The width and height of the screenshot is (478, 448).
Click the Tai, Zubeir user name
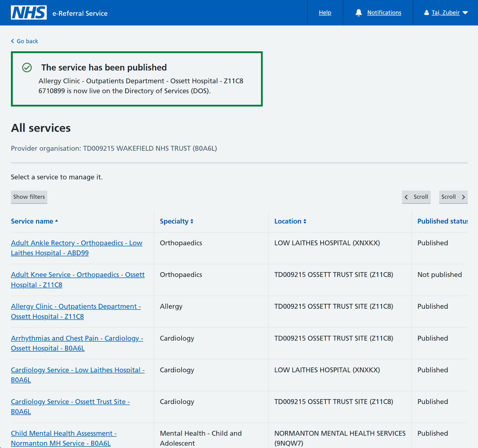click(x=445, y=12)
